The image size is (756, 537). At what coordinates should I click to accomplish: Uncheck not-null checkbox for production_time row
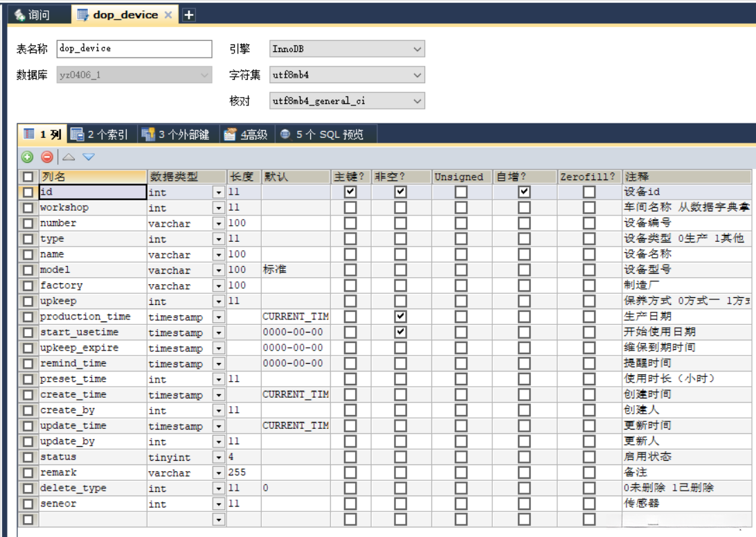click(x=400, y=317)
